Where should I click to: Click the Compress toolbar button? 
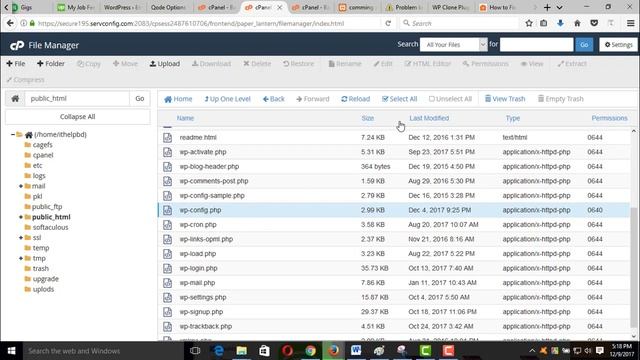[x=25, y=80]
